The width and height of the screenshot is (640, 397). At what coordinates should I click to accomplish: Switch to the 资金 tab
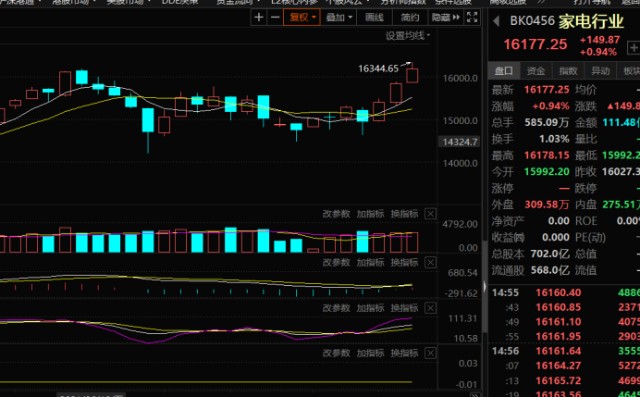pyautogui.click(x=536, y=71)
